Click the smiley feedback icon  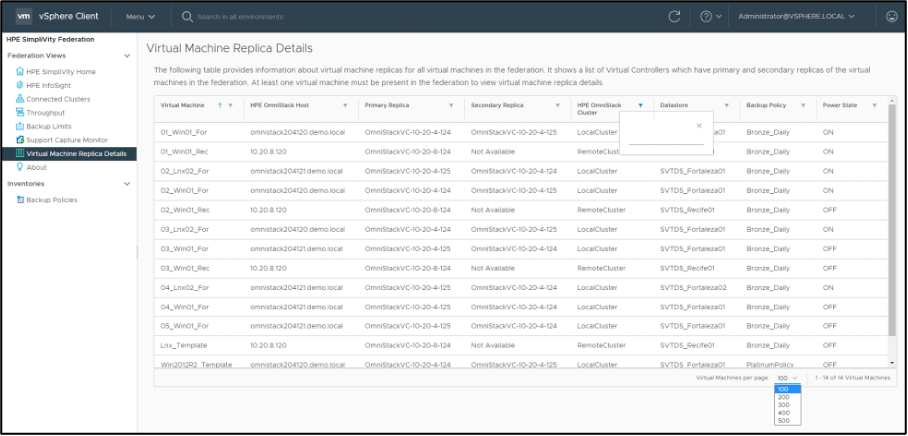[x=892, y=17]
